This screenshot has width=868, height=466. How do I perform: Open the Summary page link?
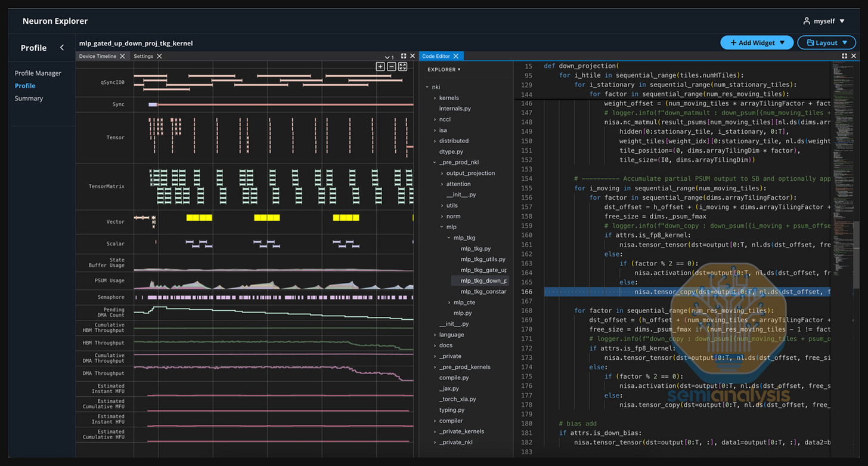coord(29,98)
